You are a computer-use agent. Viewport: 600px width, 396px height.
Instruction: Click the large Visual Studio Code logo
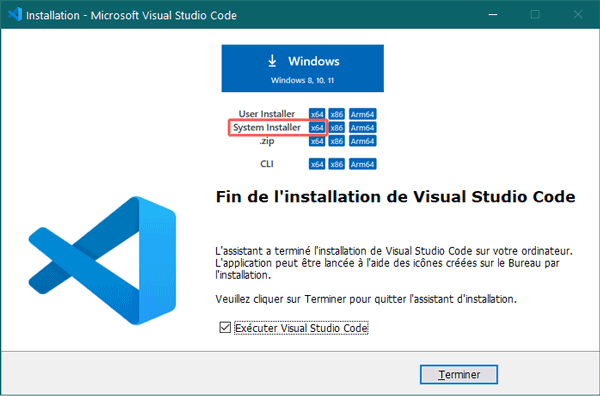point(102,261)
